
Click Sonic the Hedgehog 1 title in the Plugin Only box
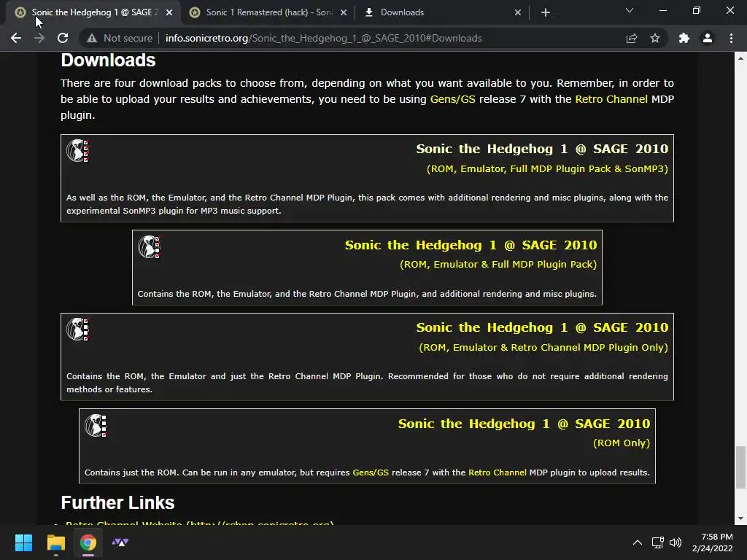point(542,327)
